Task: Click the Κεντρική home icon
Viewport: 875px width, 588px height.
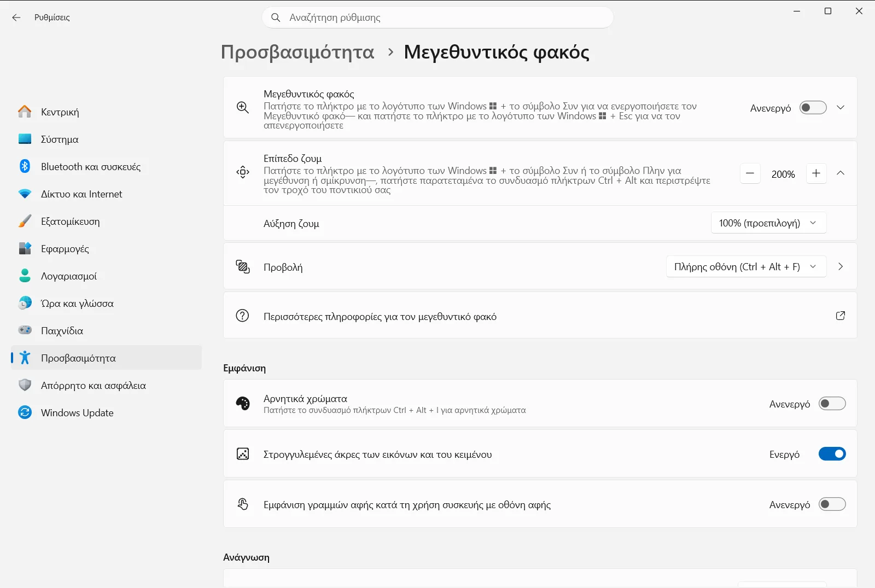Action: coord(25,112)
